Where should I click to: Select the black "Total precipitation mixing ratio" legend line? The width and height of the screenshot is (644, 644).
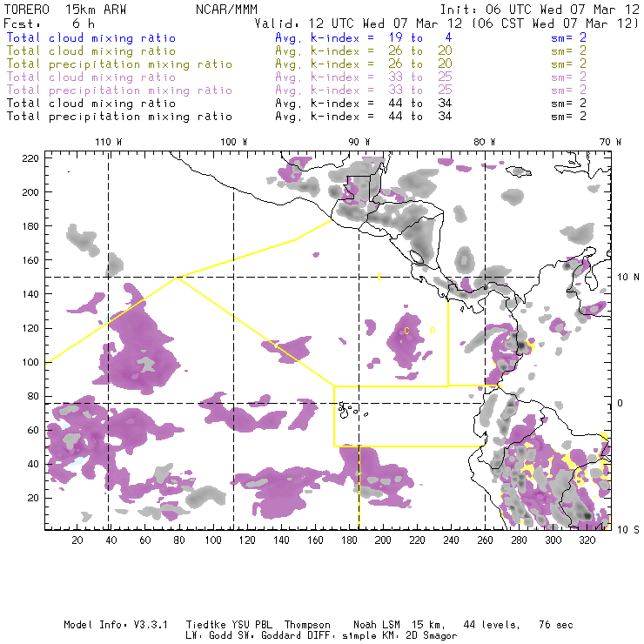pos(119,117)
